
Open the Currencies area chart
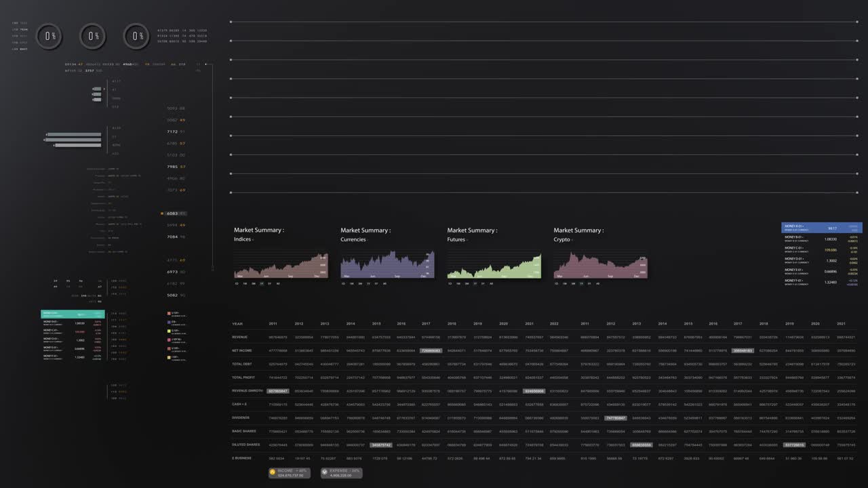tap(387, 265)
